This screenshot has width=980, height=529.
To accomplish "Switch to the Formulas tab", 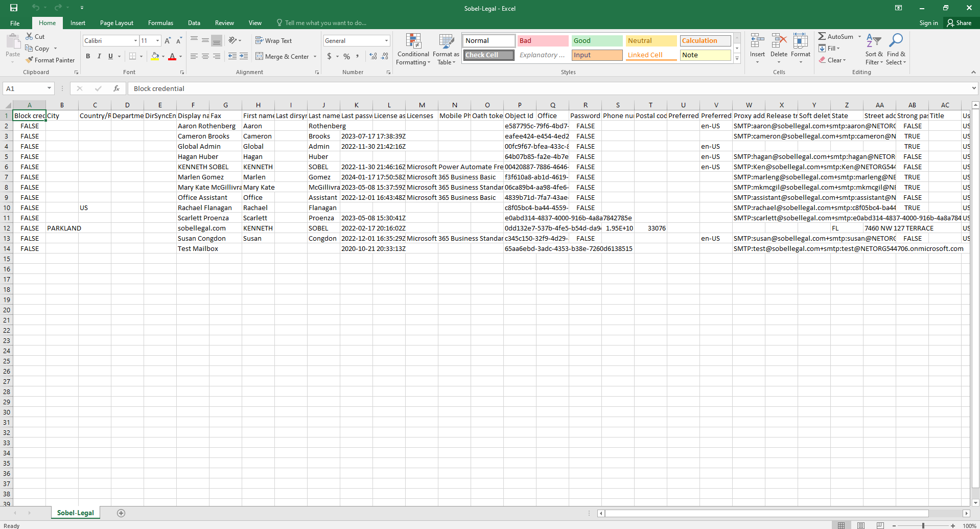I will coord(160,23).
